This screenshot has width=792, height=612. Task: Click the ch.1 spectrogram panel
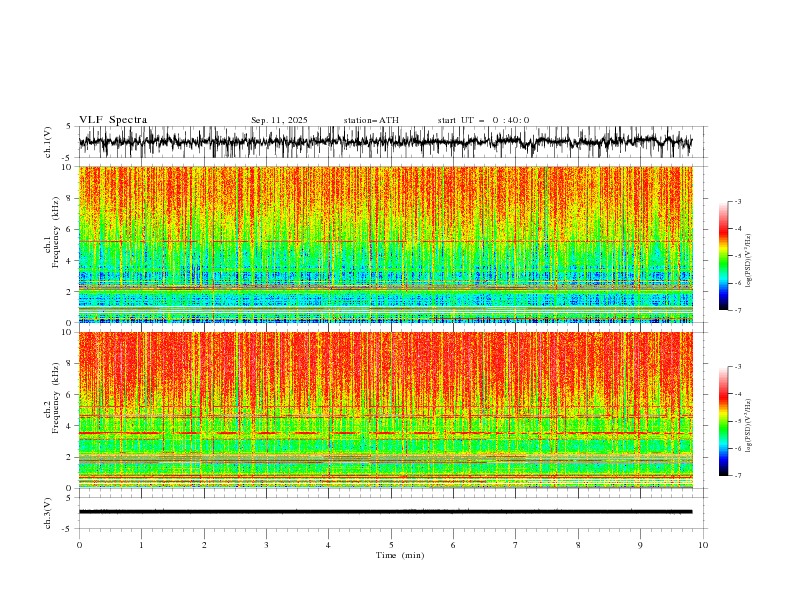pyautogui.click(x=385, y=244)
